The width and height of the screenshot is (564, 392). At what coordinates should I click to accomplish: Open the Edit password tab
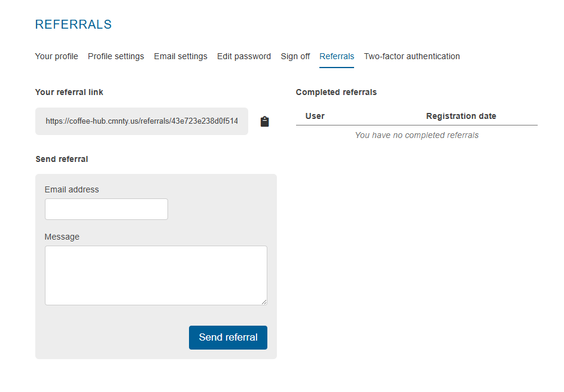(x=244, y=56)
